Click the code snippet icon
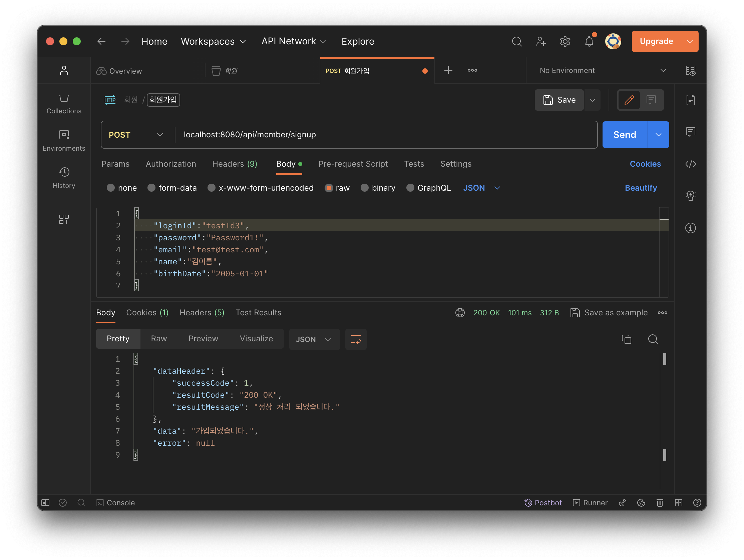The width and height of the screenshot is (744, 560). pyautogui.click(x=690, y=164)
